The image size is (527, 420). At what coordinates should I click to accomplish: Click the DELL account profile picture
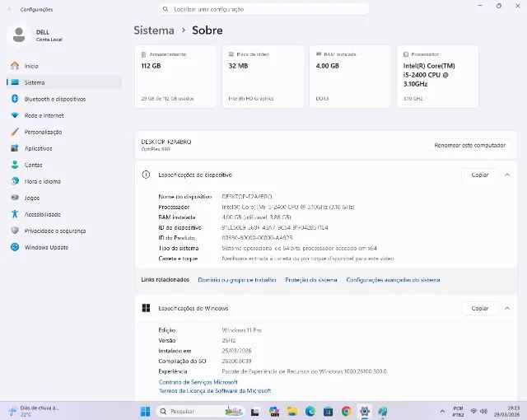[19, 35]
